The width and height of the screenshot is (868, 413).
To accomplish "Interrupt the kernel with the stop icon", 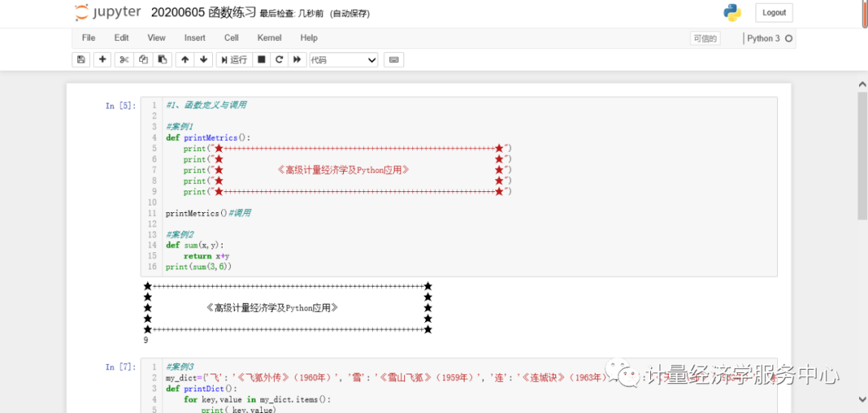I will tap(262, 59).
